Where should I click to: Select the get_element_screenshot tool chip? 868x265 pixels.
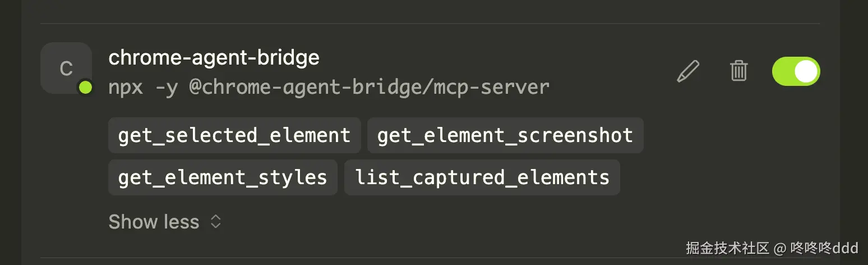coord(505,135)
